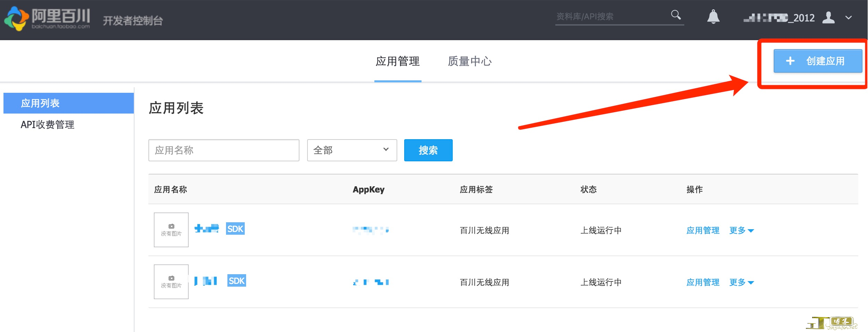Click the search magnifier icon
The image size is (868, 332).
676,15
